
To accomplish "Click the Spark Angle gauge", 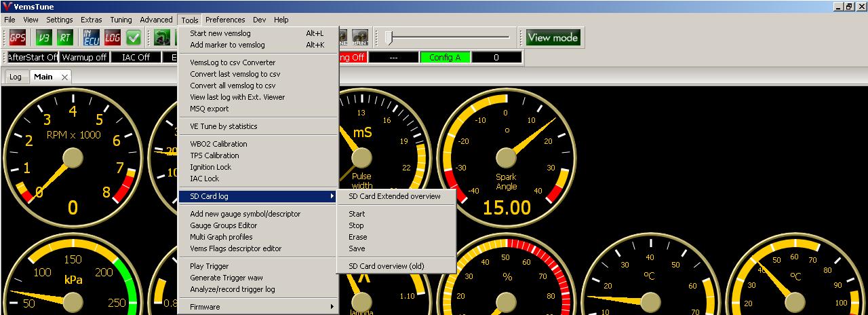I will pyautogui.click(x=506, y=157).
